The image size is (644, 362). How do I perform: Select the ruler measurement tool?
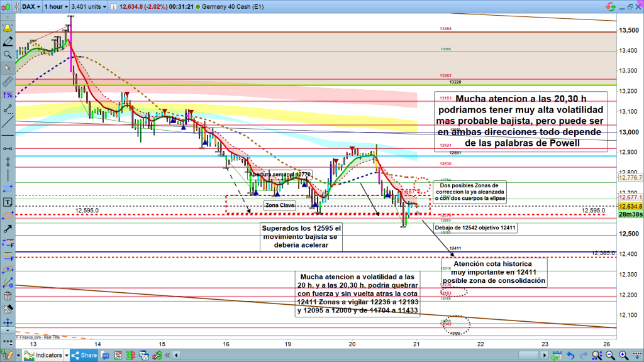tap(8, 81)
